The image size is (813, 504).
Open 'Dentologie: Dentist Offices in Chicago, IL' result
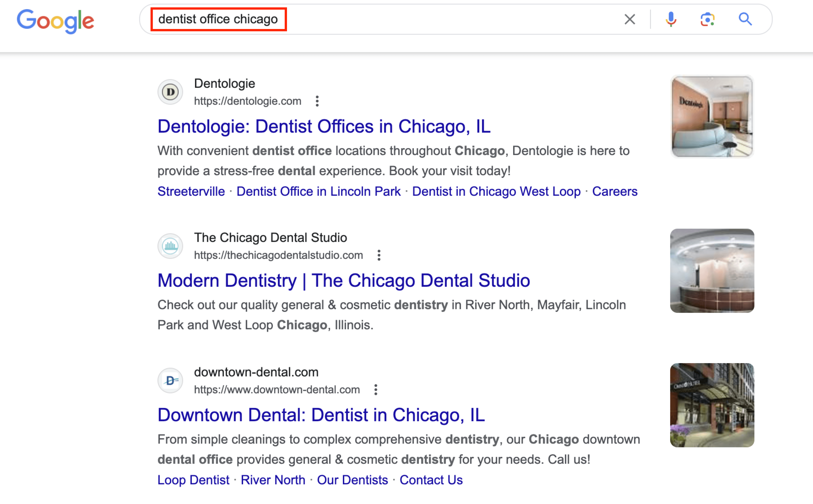324,127
